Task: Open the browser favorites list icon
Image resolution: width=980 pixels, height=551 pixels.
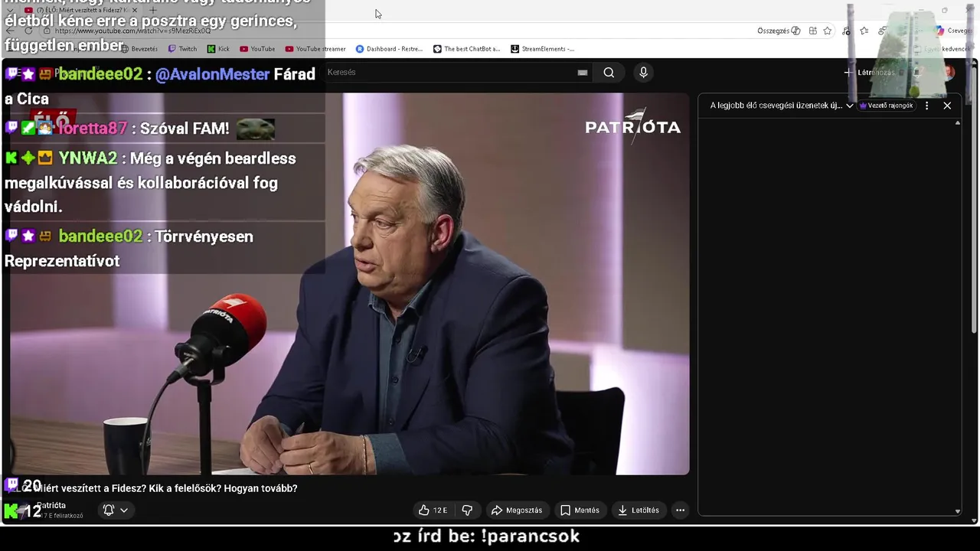Action: [x=864, y=31]
